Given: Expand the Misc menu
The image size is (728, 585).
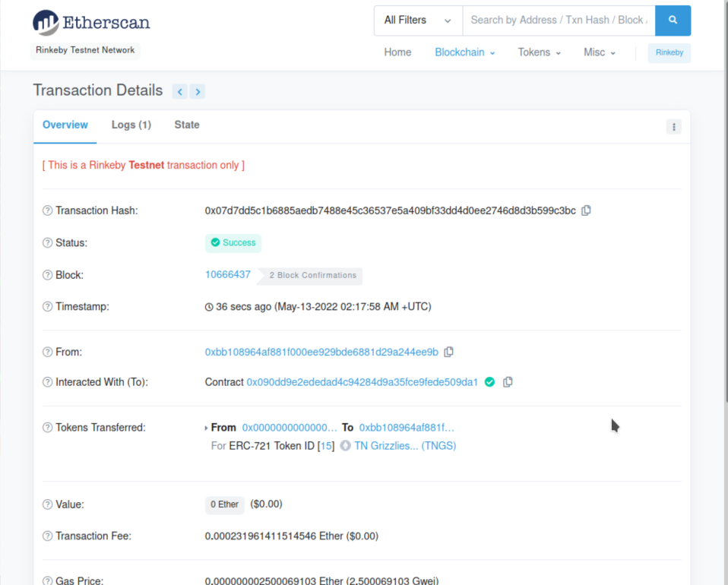Looking at the screenshot, I should pos(600,52).
